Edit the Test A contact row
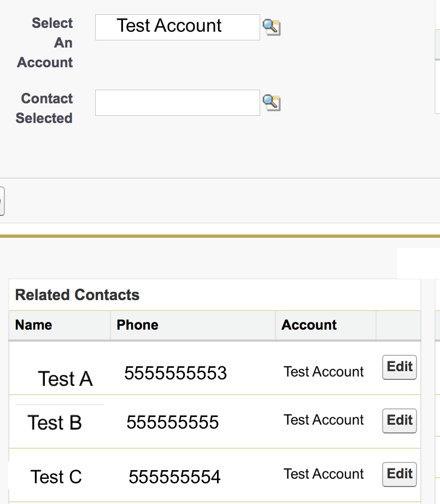This screenshot has height=504, width=440. click(399, 367)
